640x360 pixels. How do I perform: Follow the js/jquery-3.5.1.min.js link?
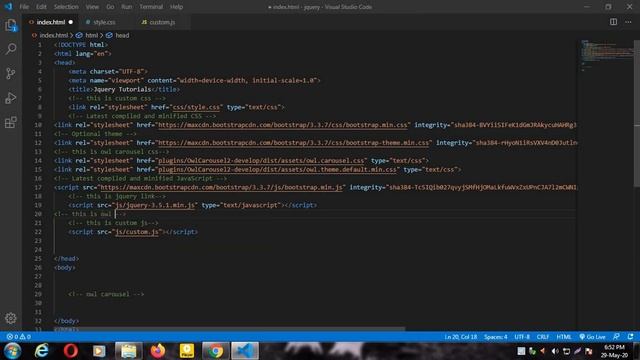tap(155, 205)
